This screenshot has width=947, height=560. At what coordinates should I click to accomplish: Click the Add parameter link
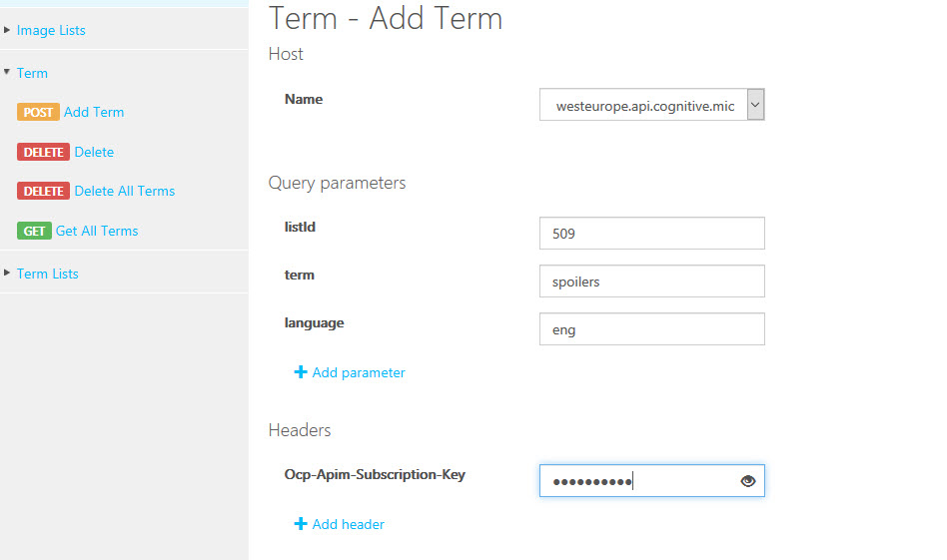coord(359,372)
